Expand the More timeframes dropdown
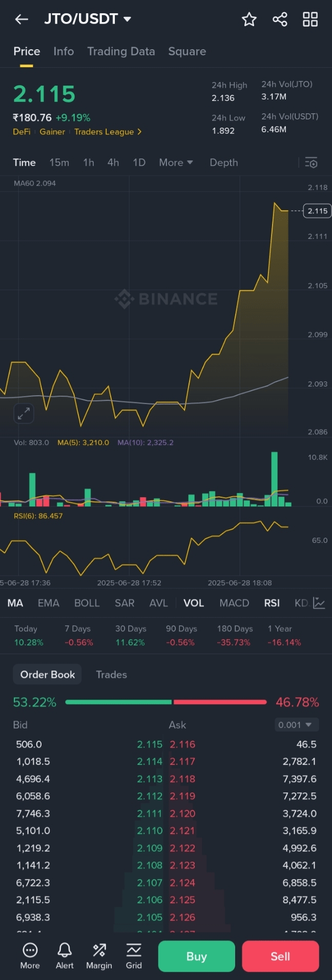Viewport: 332px width, 980px height. (x=176, y=162)
